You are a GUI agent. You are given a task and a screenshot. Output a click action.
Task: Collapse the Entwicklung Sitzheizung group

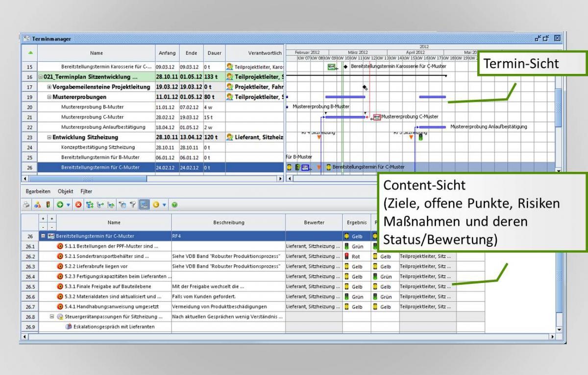click(x=49, y=138)
